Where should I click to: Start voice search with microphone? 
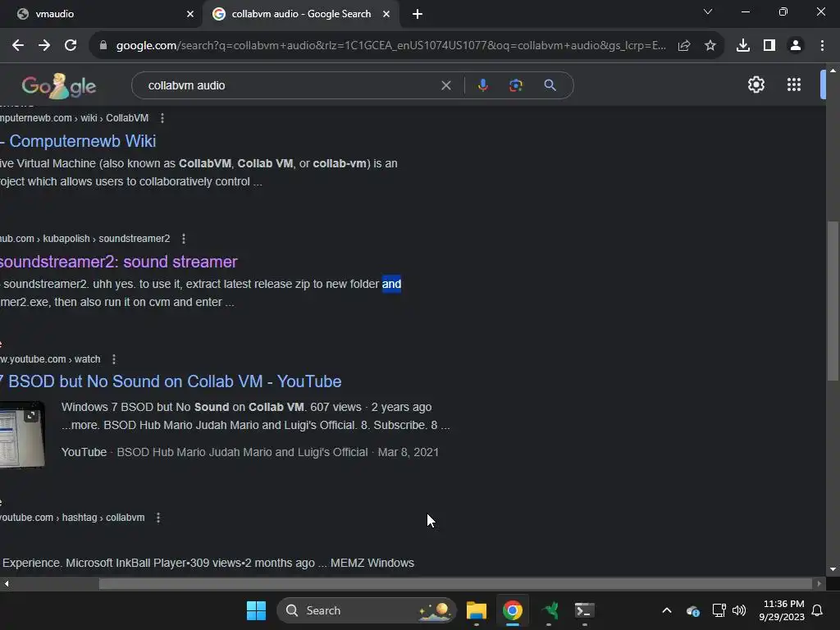483,85
